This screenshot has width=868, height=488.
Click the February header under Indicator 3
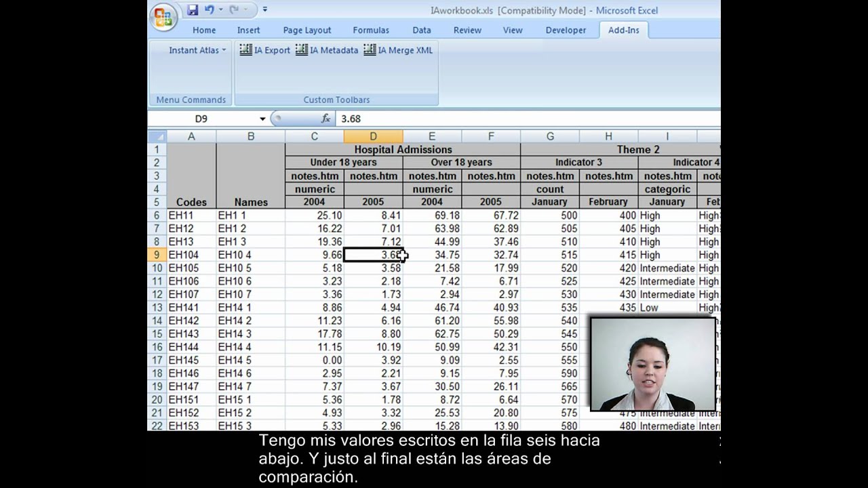pyautogui.click(x=608, y=202)
